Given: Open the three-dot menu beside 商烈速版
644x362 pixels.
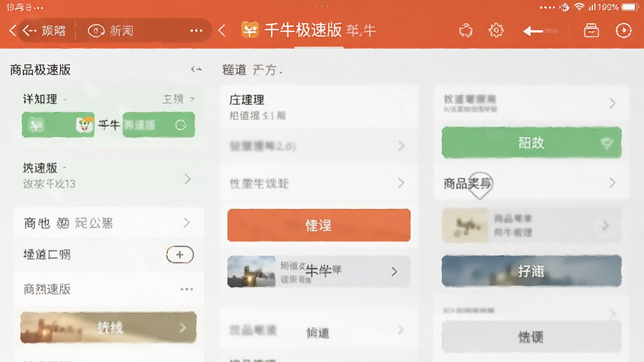Looking at the screenshot, I should point(186,289).
